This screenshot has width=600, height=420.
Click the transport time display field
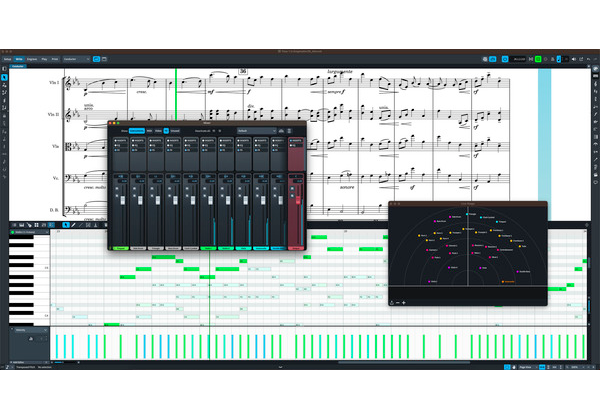point(518,59)
